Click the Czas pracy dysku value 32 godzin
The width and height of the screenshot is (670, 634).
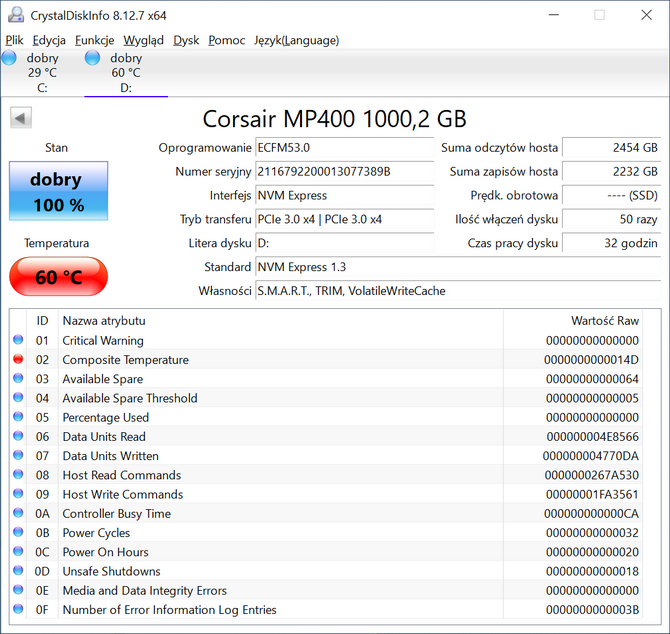(x=611, y=244)
